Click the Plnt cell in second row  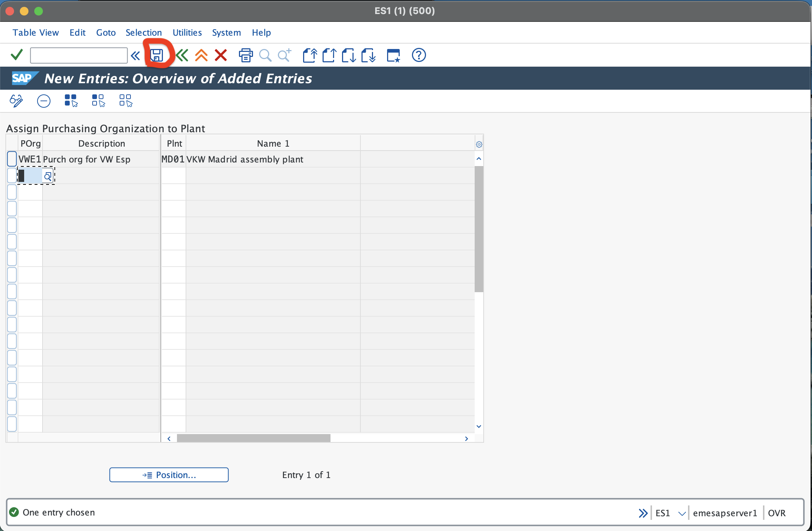point(173,176)
